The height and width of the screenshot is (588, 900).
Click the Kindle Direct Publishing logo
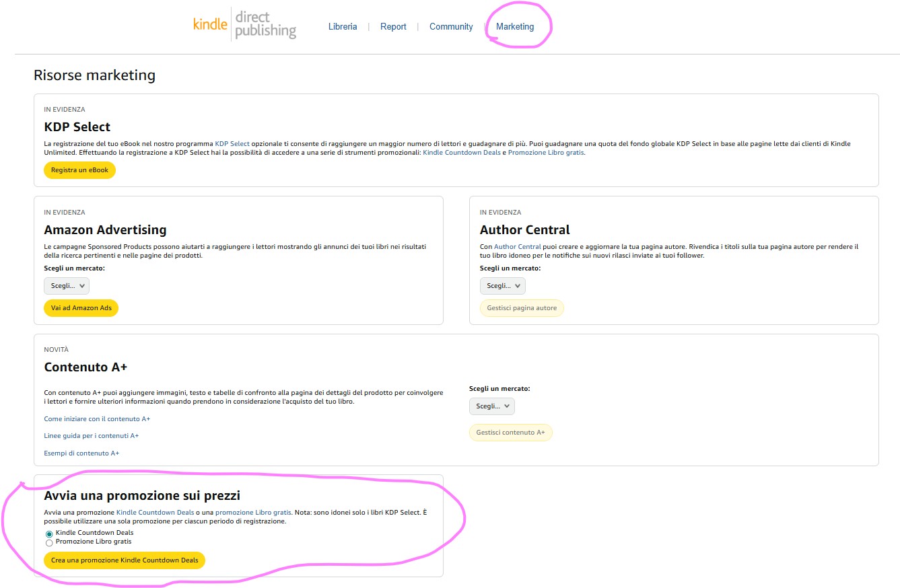pos(244,25)
